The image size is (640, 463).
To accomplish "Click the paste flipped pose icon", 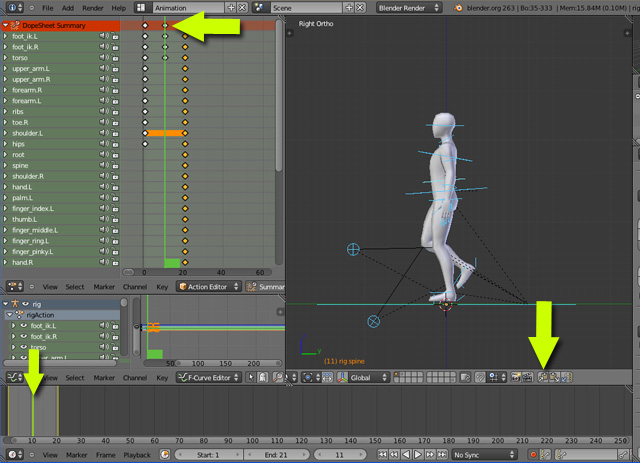I will coord(566,377).
